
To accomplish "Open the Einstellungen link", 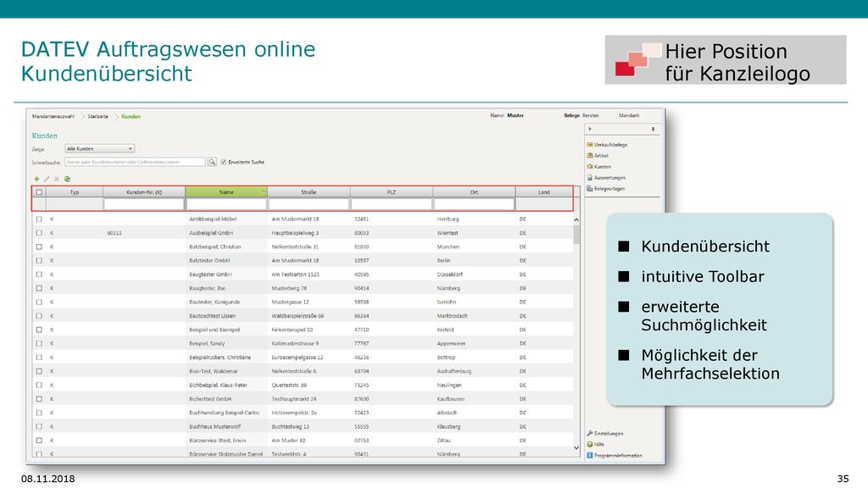I will tap(609, 433).
